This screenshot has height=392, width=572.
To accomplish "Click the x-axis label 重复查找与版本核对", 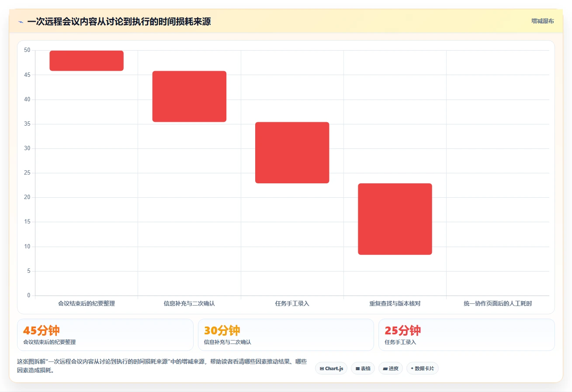I will pos(395,303).
